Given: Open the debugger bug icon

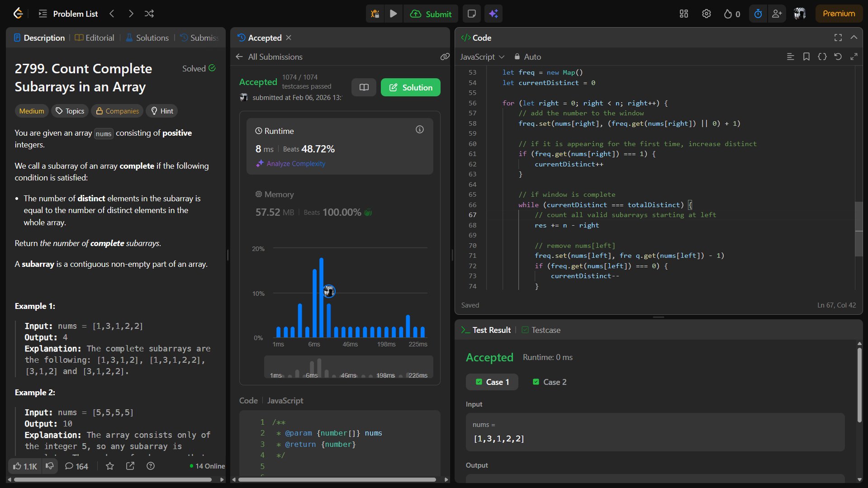Looking at the screenshot, I should point(375,14).
